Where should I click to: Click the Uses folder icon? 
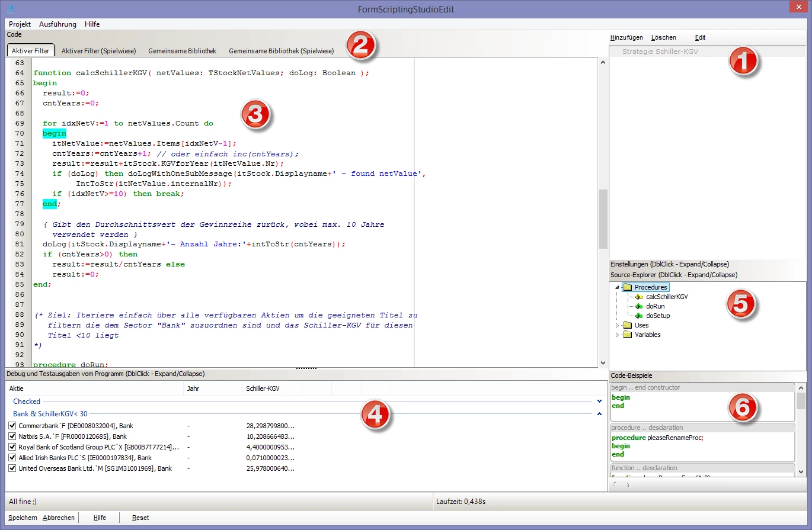tap(627, 325)
